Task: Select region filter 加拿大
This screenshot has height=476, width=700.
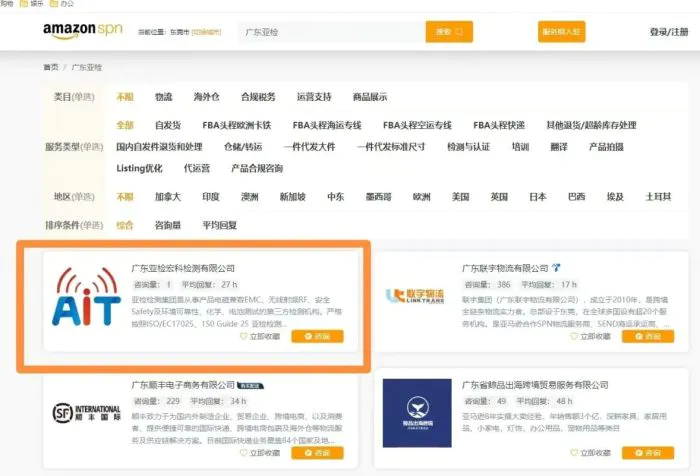Action: point(168,196)
